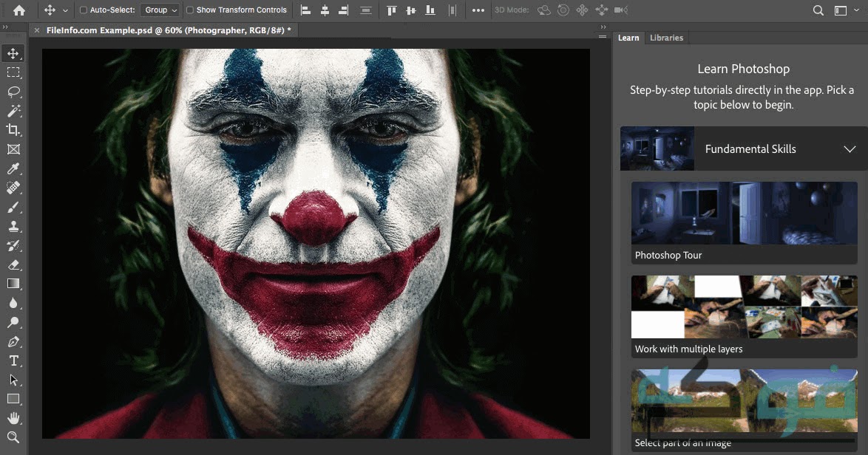Select the Eraser tool
This screenshot has height=455, width=868.
(x=13, y=265)
